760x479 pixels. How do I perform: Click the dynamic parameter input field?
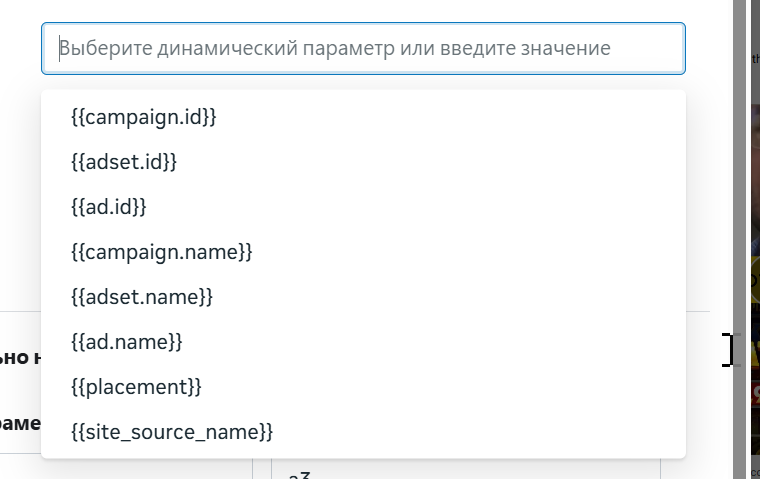(x=363, y=48)
